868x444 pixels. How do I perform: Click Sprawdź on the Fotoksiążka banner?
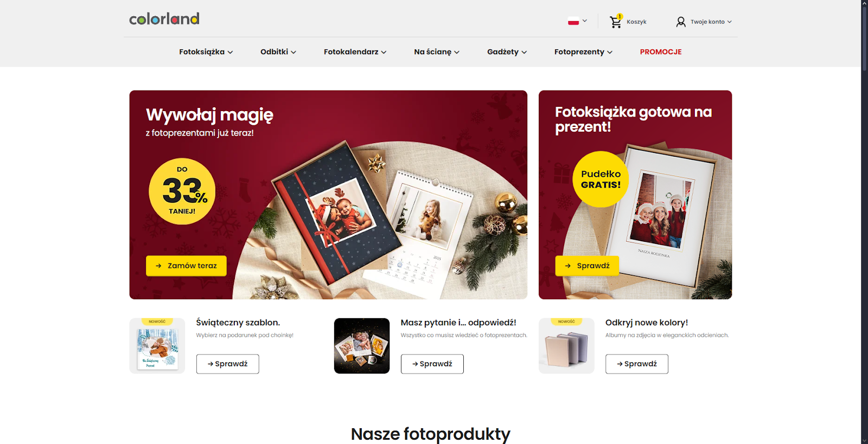click(x=587, y=266)
